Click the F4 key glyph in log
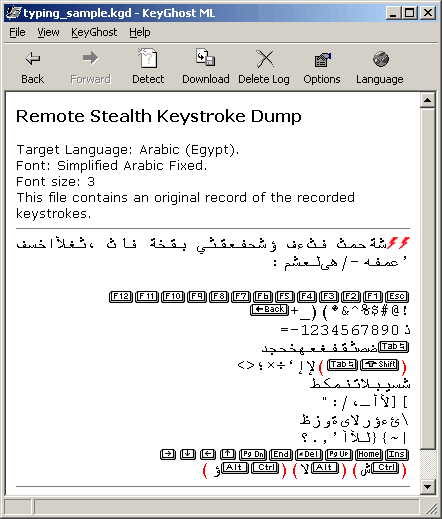 click(307, 296)
